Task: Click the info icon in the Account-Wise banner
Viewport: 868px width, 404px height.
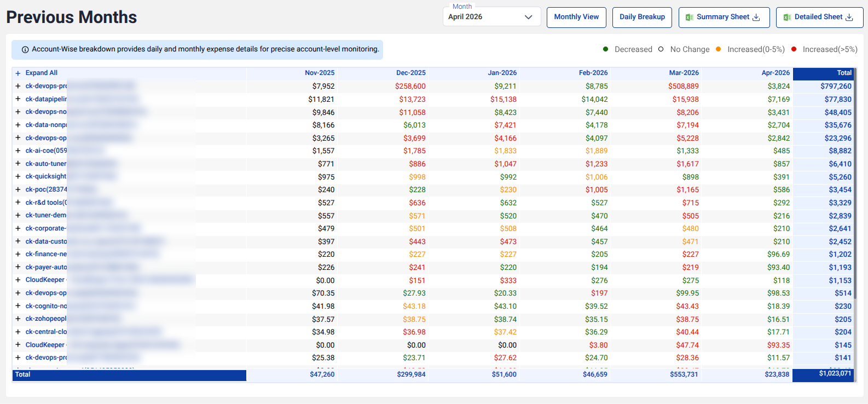Action: [x=25, y=50]
